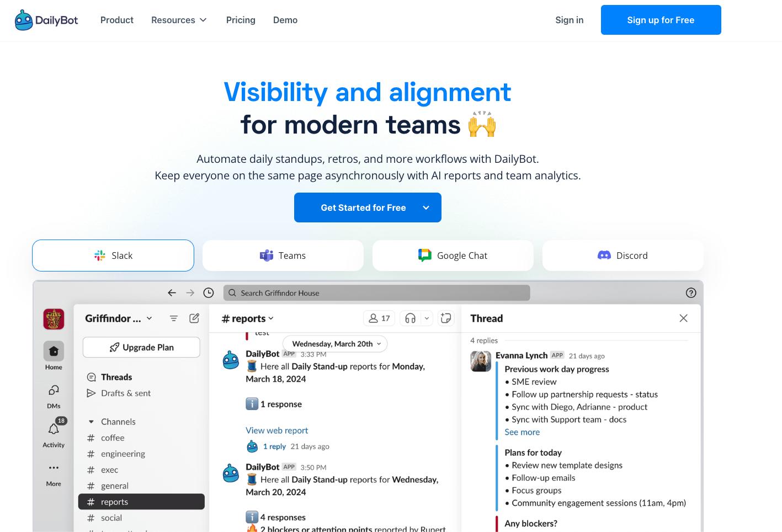Click Sign up for Free button
This screenshot has height=532, width=782.
pos(661,20)
